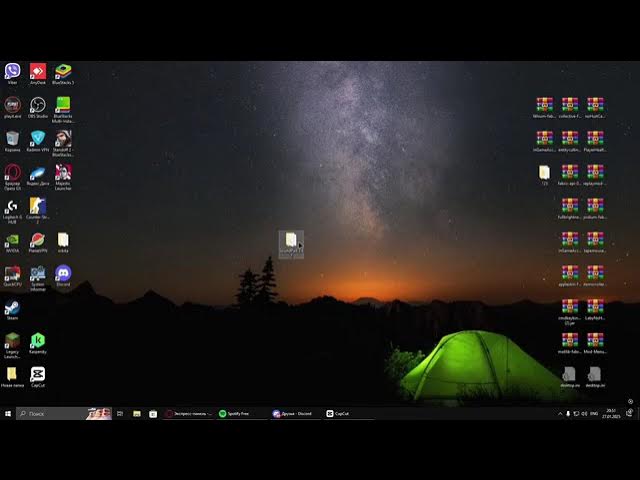Select the noHurtCa archive file
Viewport: 640px width, 480px height.
pos(595,107)
